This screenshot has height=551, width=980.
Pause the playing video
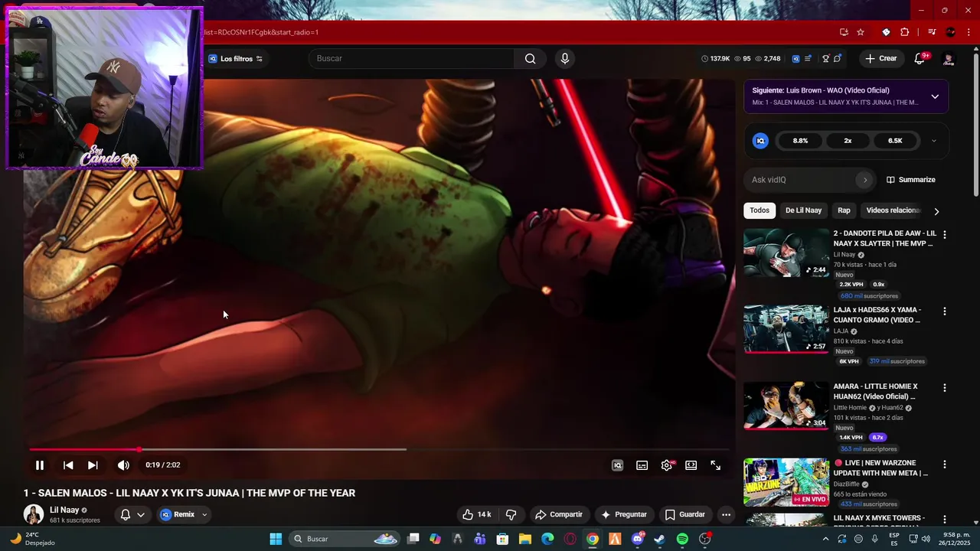tap(40, 465)
